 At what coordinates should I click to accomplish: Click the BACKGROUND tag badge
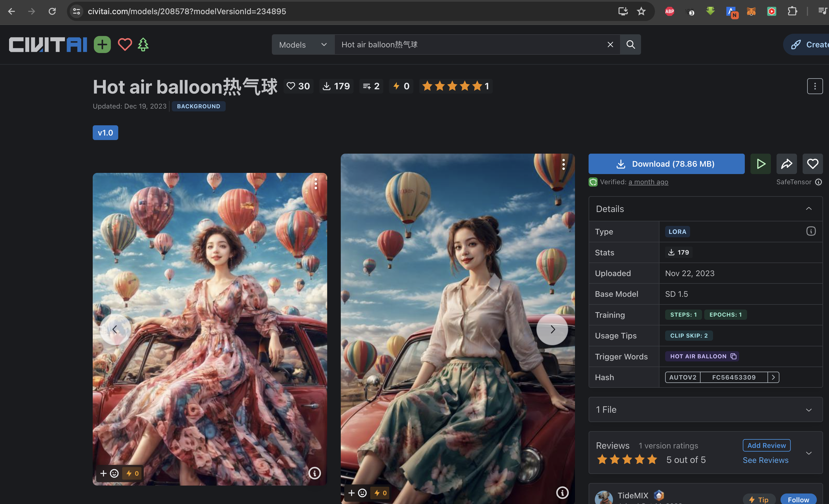[x=198, y=106]
